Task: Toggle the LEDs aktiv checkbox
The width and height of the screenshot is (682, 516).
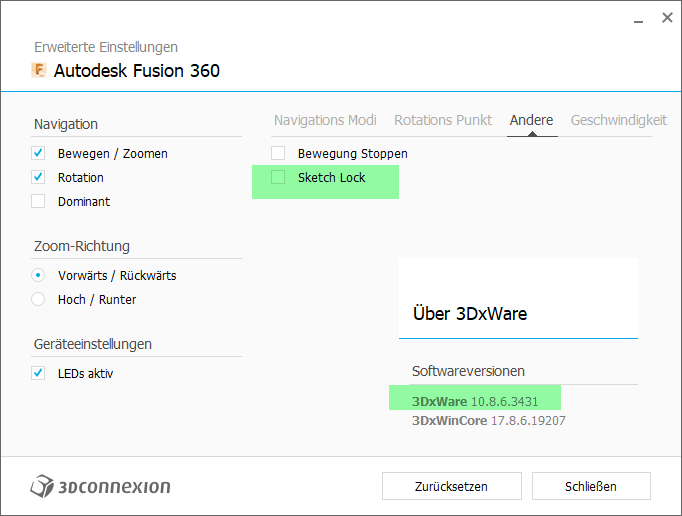Action: [38, 374]
